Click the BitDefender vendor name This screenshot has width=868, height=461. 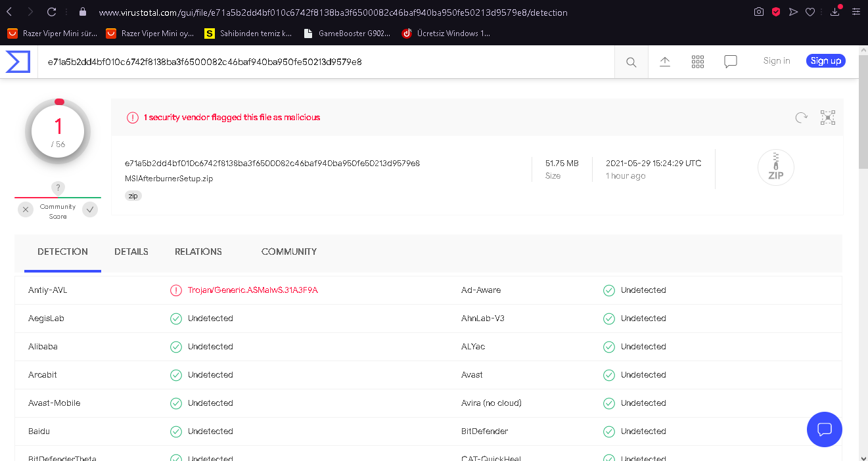[x=485, y=431]
